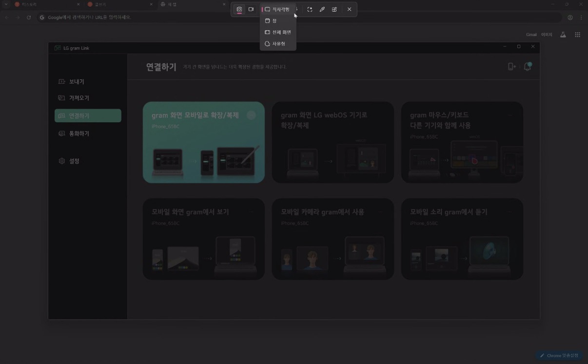Choose the 전체 화면 full-screen snip option
Image resolution: width=588 pixels, height=364 pixels.
point(278,32)
